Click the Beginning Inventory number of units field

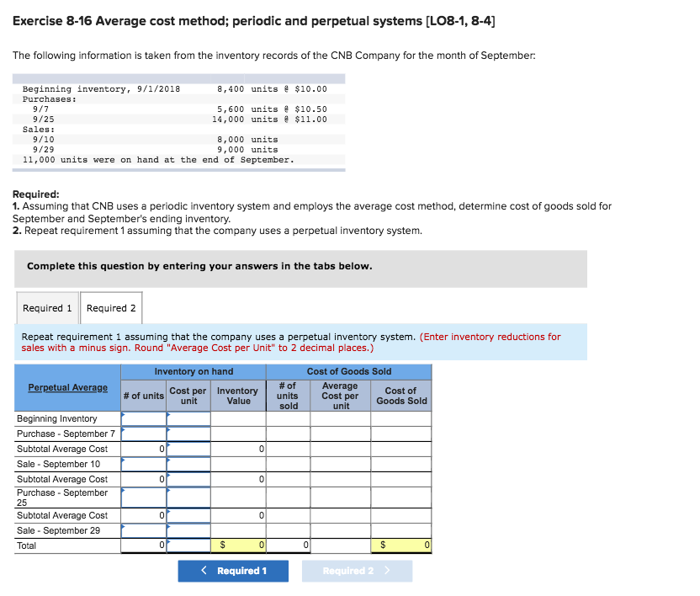tap(143, 418)
